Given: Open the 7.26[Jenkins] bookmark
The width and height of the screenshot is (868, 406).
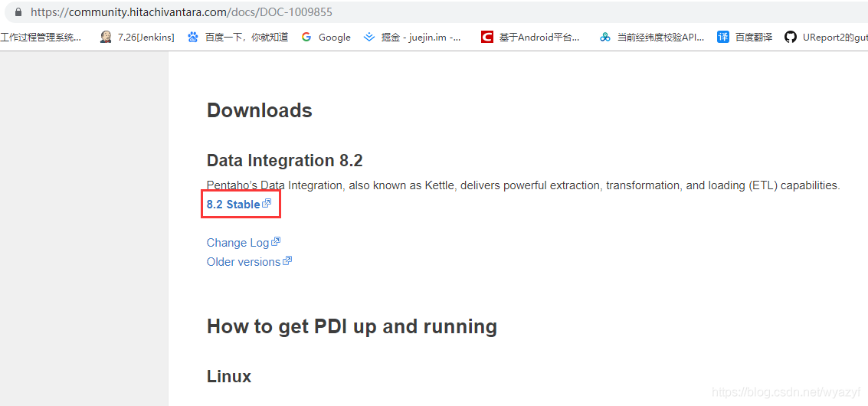Looking at the screenshot, I should point(137,37).
